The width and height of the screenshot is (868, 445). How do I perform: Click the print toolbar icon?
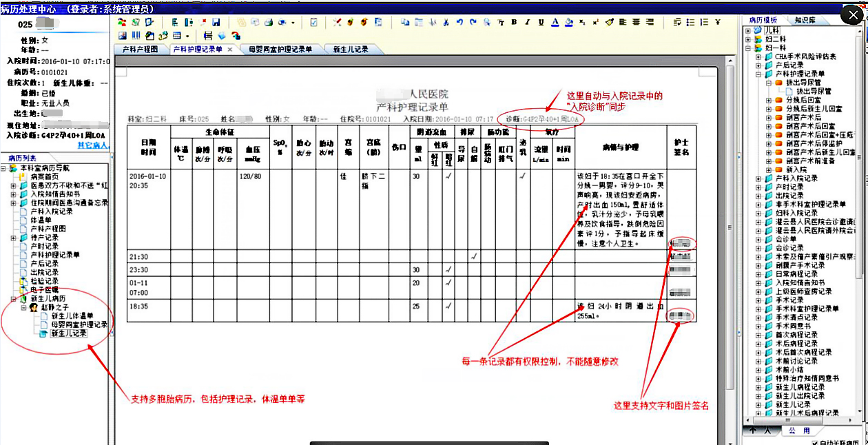[268, 23]
